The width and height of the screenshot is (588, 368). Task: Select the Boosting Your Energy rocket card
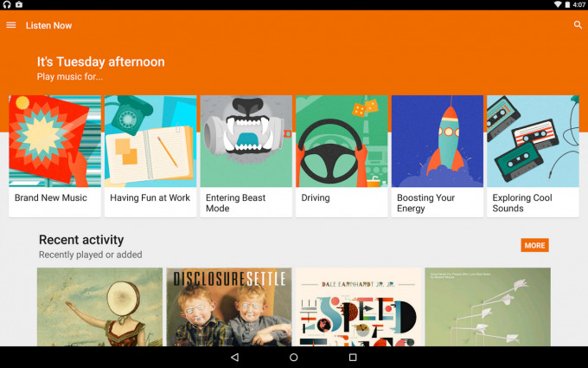point(438,156)
